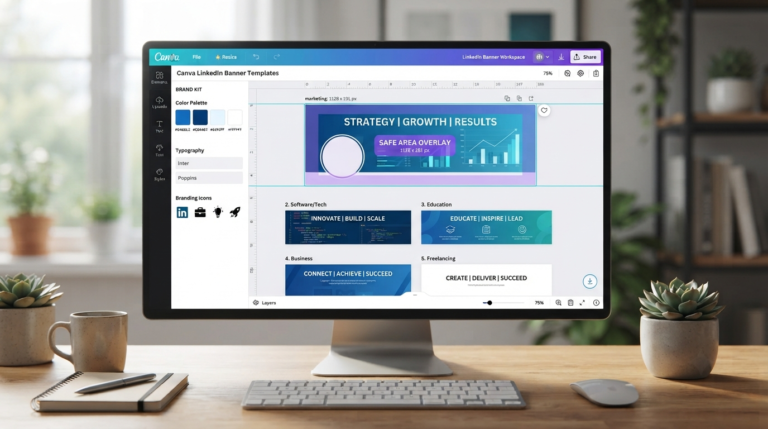Viewport: 768px width, 429px height.
Task: Click the 4. Business label
Action: pyautogui.click(x=299, y=258)
